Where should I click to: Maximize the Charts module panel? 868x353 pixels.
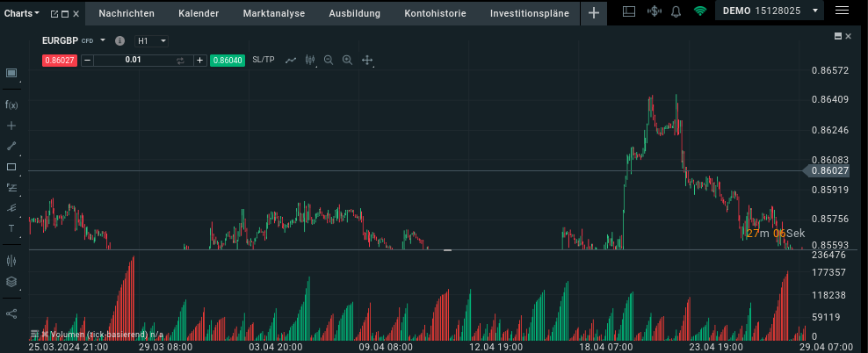65,14
